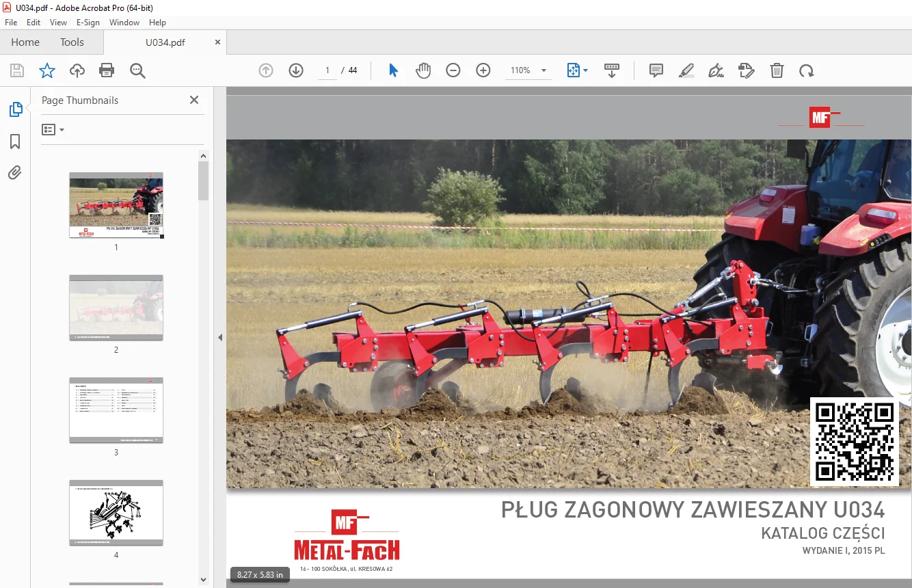Open the Attachments paperclip panel
Image resolution: width=912 pixels, height=588 pixels.
point(15,173)
